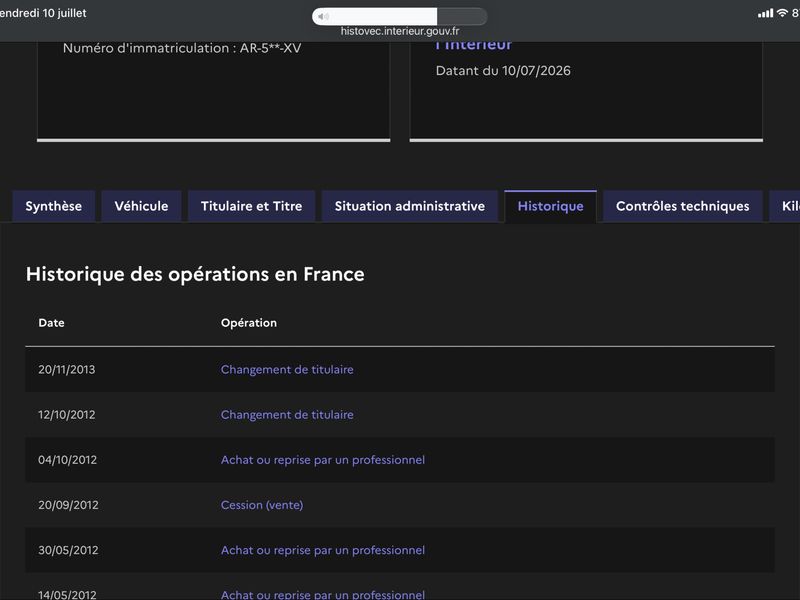Screen dimensions: 800x600
Task: Click the Date column header
Action: [52, 323]
